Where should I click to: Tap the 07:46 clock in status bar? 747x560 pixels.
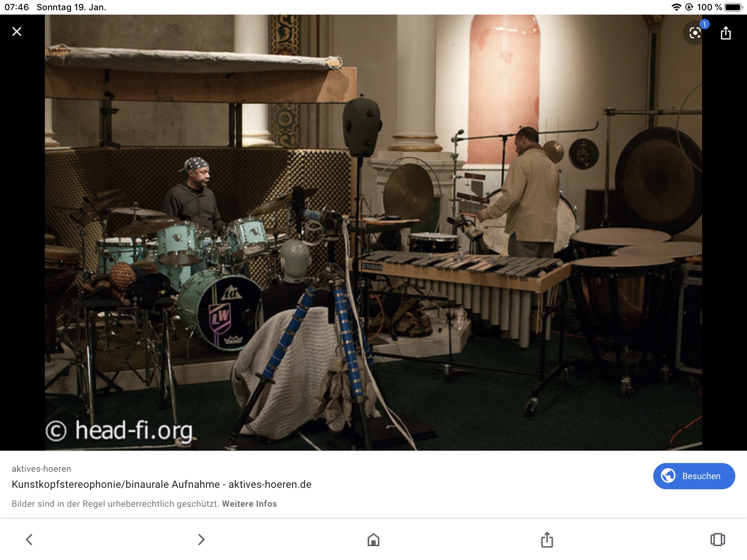point(17,7)
